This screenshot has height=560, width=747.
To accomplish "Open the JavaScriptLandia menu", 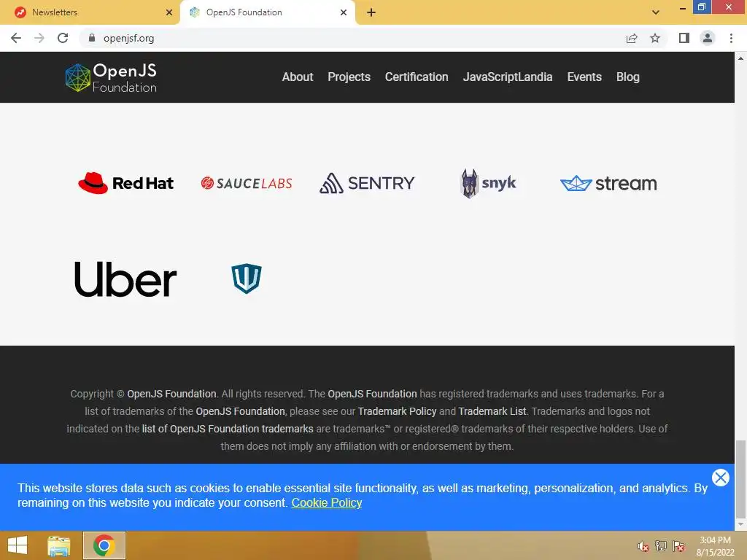I will [x=508, y=77].
